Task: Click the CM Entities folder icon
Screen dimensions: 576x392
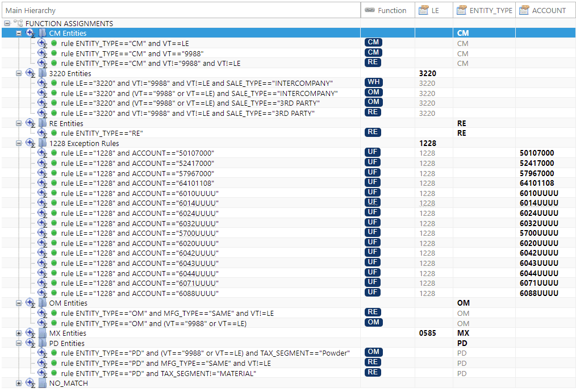Action: point(43,33)
